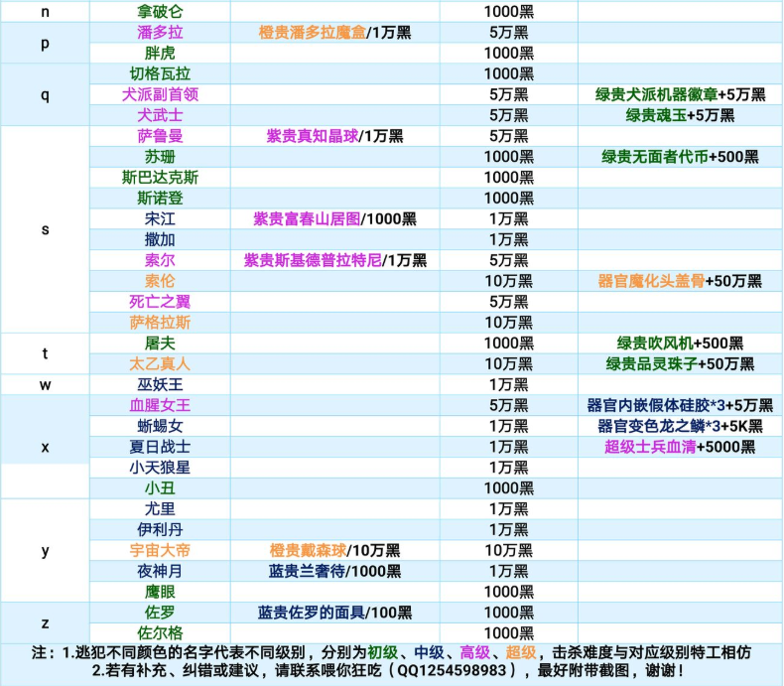Viewport: 784px width, 686px height.
Task: Select the 鹰眼 cell
Action: pos(160,592)
